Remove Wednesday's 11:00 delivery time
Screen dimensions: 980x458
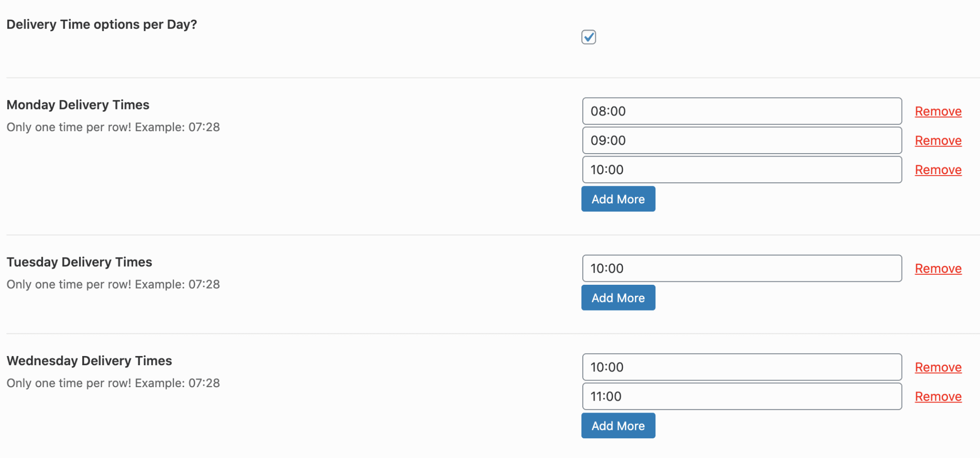coord(938,396)
